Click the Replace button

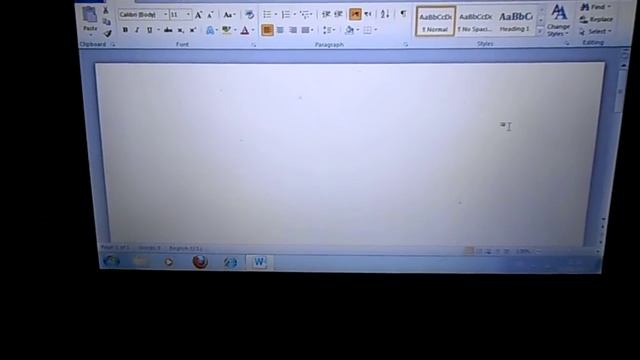tap(597, 19)
